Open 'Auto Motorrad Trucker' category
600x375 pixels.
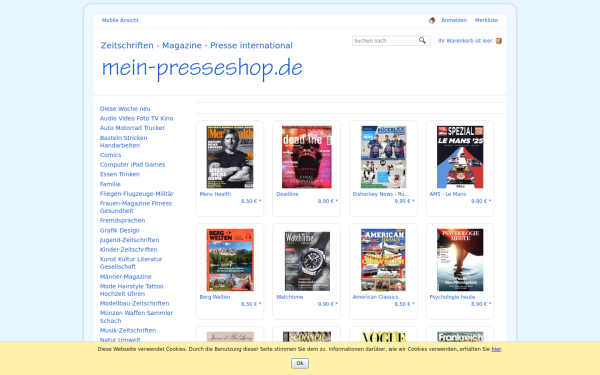point(132,128)
